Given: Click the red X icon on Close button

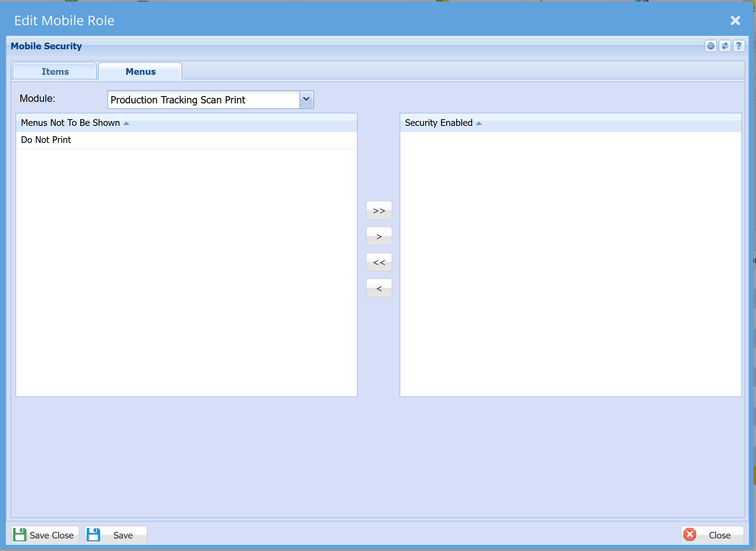Looking at the screenshot, I should point(690,535).
